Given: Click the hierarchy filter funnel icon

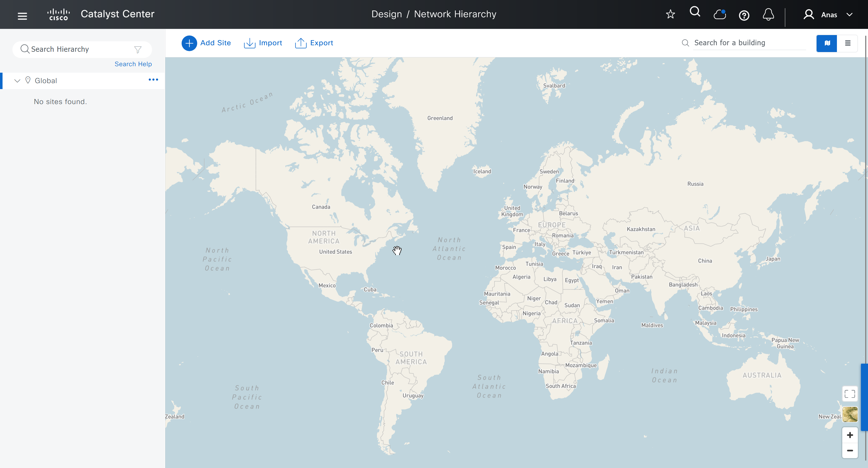Looking at the screenshot, I should point(138,49).
